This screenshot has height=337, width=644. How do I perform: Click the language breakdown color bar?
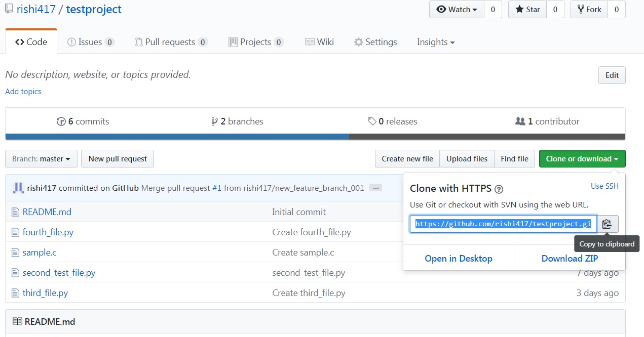pyautogui.click(x=315, y=137)
